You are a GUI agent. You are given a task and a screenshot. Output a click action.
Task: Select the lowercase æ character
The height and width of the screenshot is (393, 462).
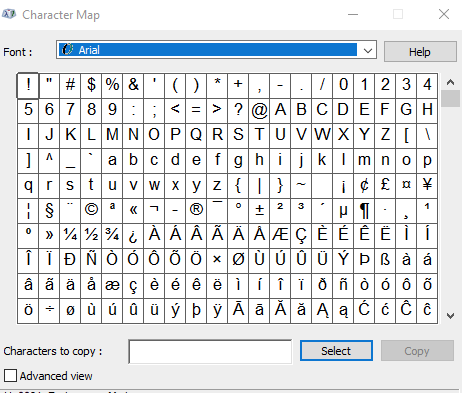coord(112,286)
